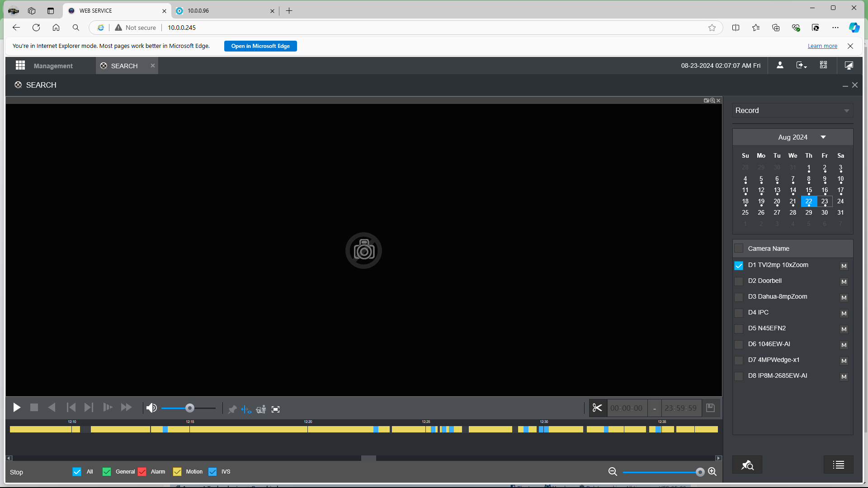Viewport: 868px width, 488px height.
Task: Toggle the All record type checkbox
Action: pos(77,472)
